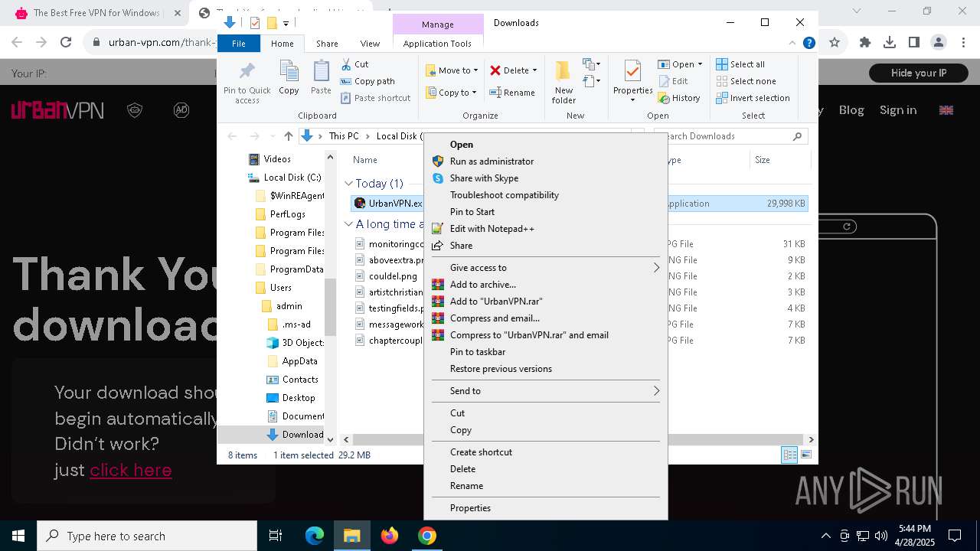Click the horizontal scrollbar right arrow
This screenshot has height=551, width=980.
pyautogui.click(x=811, y=439)
